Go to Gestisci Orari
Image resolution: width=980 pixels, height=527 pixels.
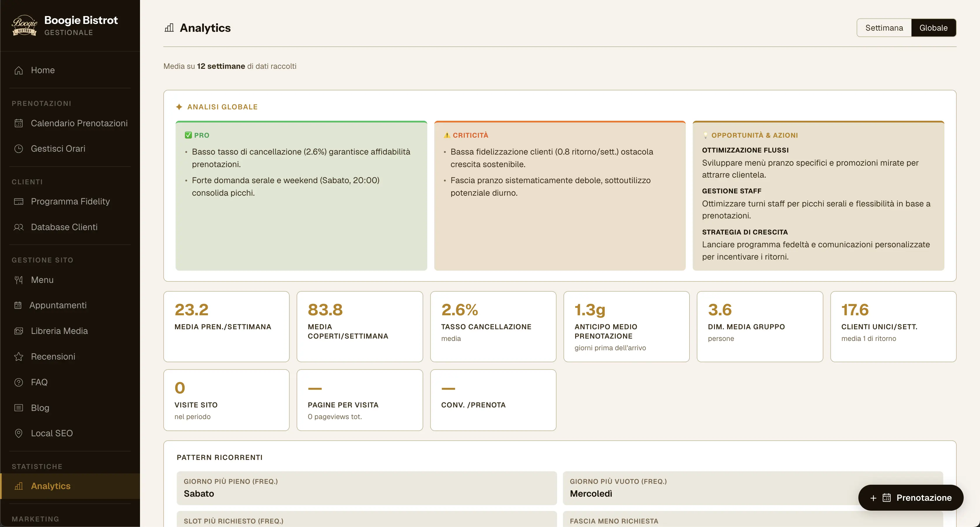(70, 149)
